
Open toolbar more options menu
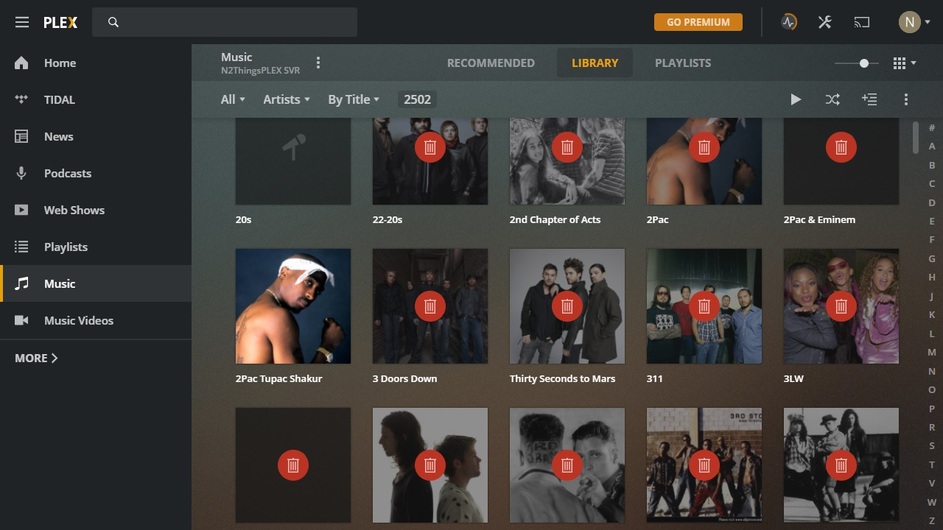coord(906,99)
